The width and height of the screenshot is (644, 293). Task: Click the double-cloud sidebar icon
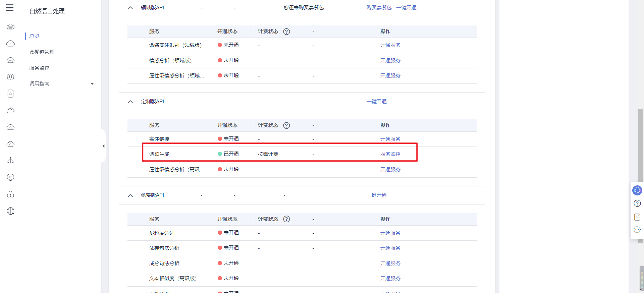click(x=10, y=111)
